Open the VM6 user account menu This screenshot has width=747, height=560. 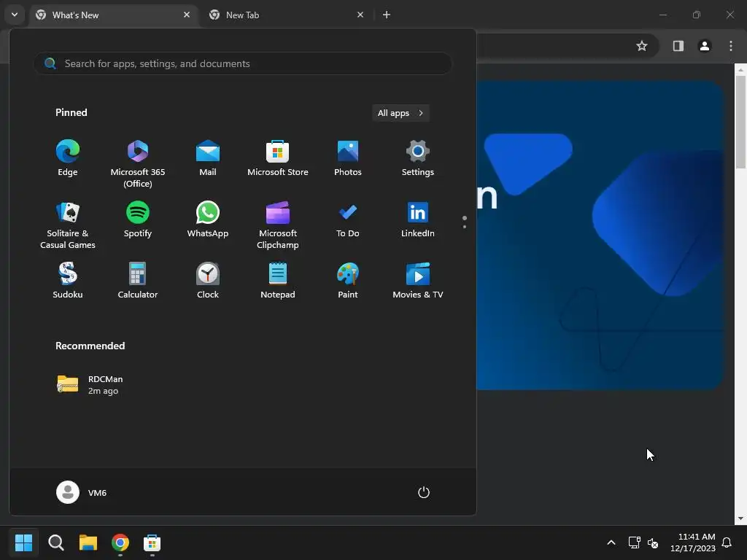82,492
